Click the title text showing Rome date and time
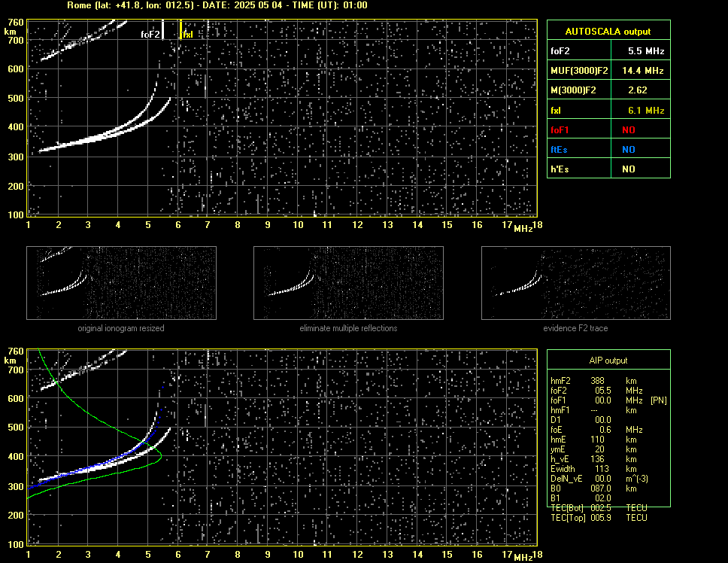Screen dimensions: 728x563 (x=217, y=5)
